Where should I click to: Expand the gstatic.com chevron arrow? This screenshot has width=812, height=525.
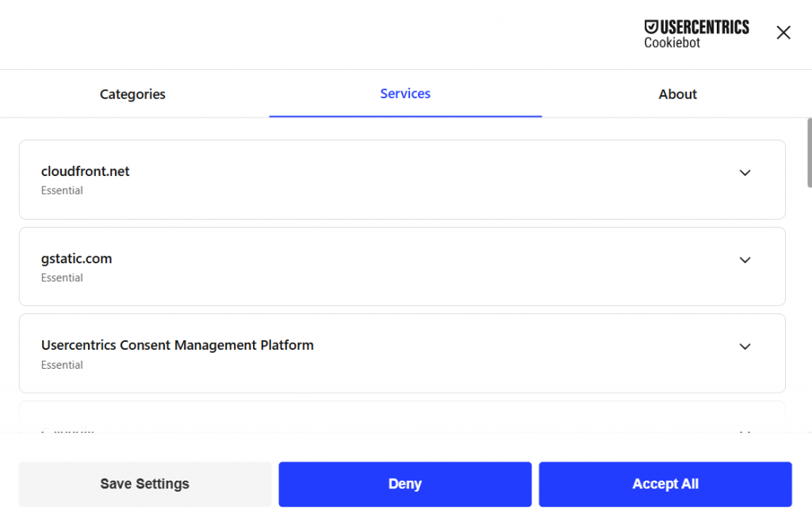click(745, 260)
